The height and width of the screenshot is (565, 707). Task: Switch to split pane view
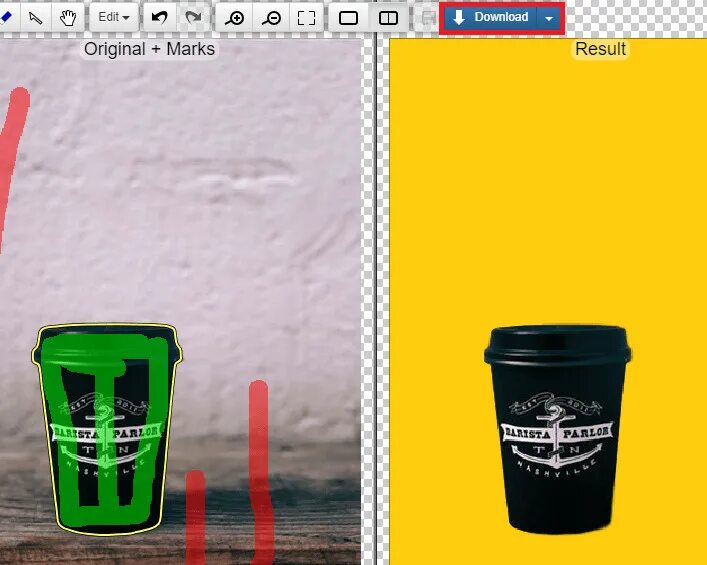pyautogui.click(x=388, y=18)
